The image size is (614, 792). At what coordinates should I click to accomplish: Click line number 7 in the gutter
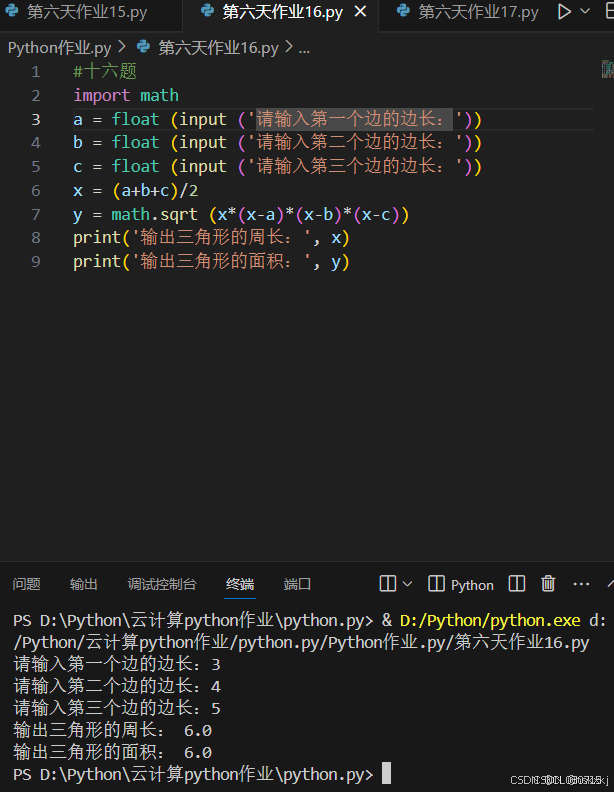click(x=36, y=215)
